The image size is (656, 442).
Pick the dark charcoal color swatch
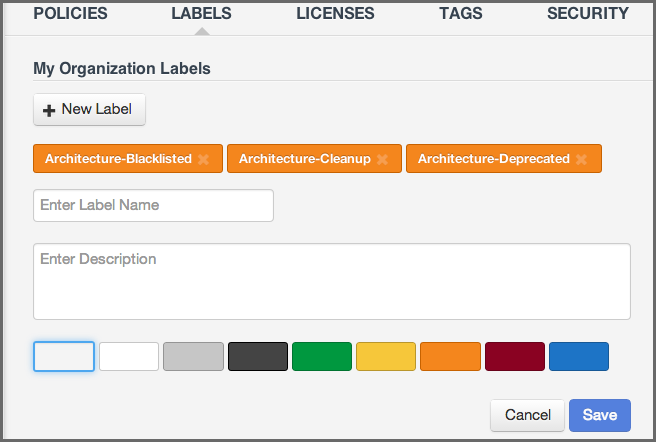(x=258, y=356)
